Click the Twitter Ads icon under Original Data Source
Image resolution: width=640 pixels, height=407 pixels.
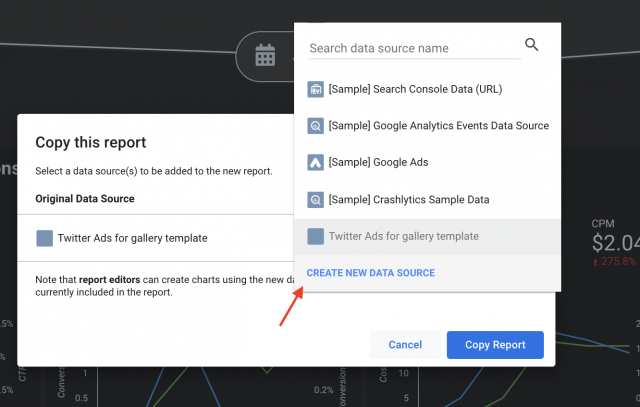(44, 238)
